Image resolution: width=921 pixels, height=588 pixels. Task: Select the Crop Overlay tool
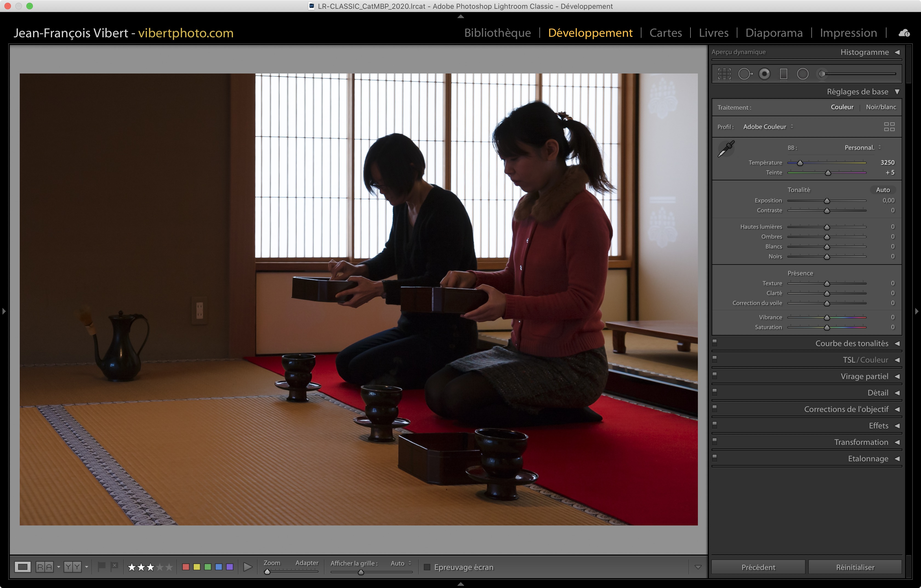724,74
